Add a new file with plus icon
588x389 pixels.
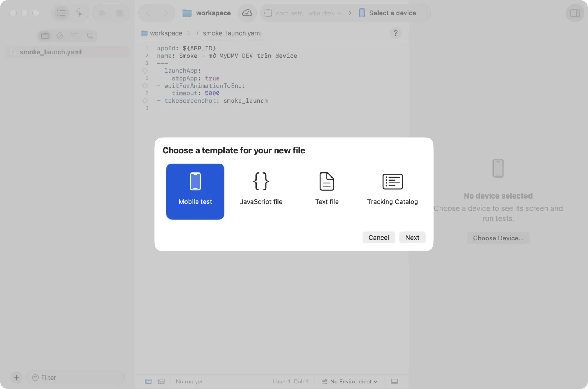(16, 378)
